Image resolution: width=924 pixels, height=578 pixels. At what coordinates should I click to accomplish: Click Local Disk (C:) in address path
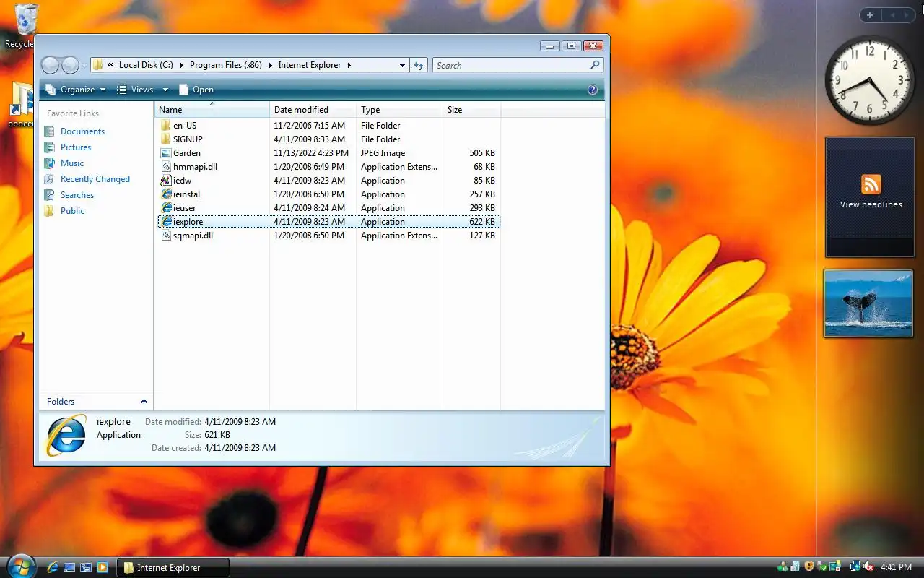(x=146, y=65)
